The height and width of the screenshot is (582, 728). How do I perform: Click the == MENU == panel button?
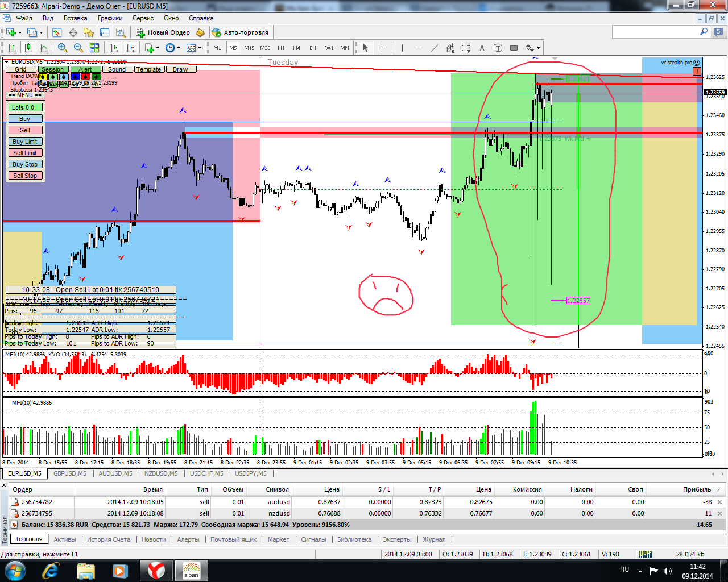tap(25, 95)
